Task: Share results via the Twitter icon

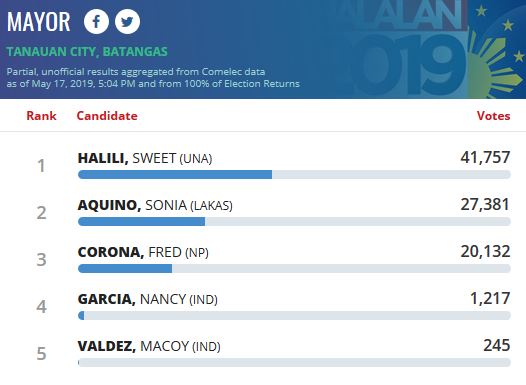Action: 127,21
